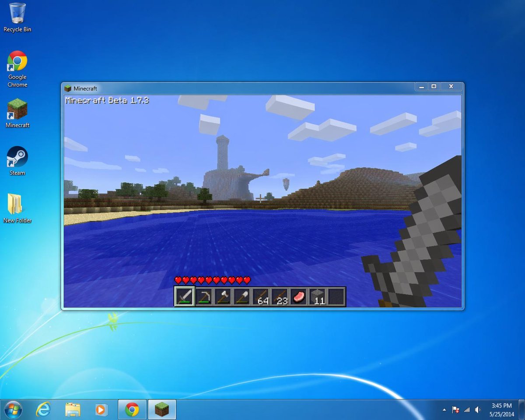Open the volume speaker tray icon
Viewport: 525px width, 420px height.
tap(478, 410)
